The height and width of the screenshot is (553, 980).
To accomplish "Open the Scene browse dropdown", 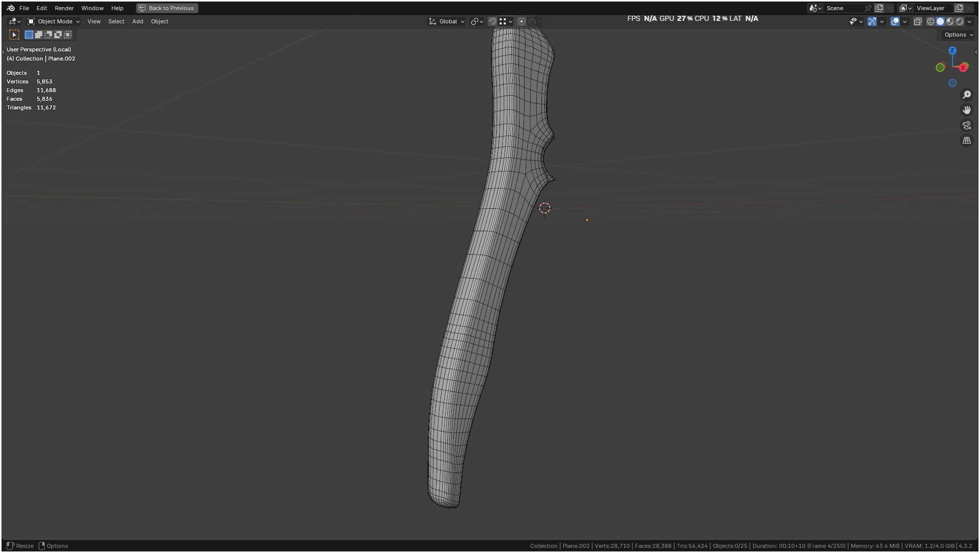I will tap(815, 8).
